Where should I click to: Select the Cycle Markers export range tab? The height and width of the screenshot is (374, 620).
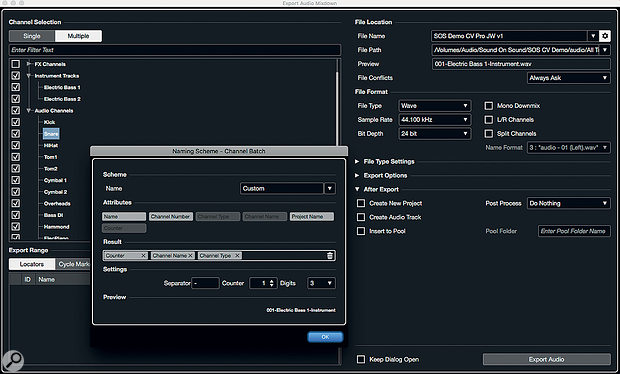(x=73, y=264)
